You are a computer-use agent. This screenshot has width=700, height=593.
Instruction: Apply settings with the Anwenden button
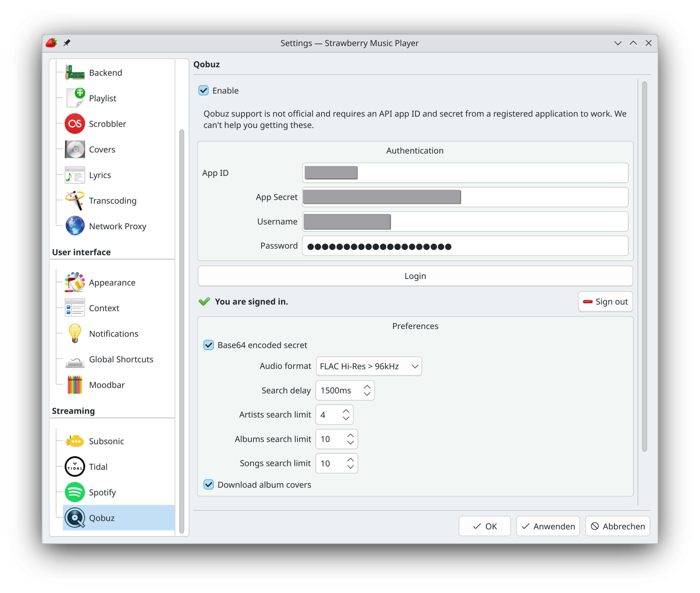tap(548, 526)
